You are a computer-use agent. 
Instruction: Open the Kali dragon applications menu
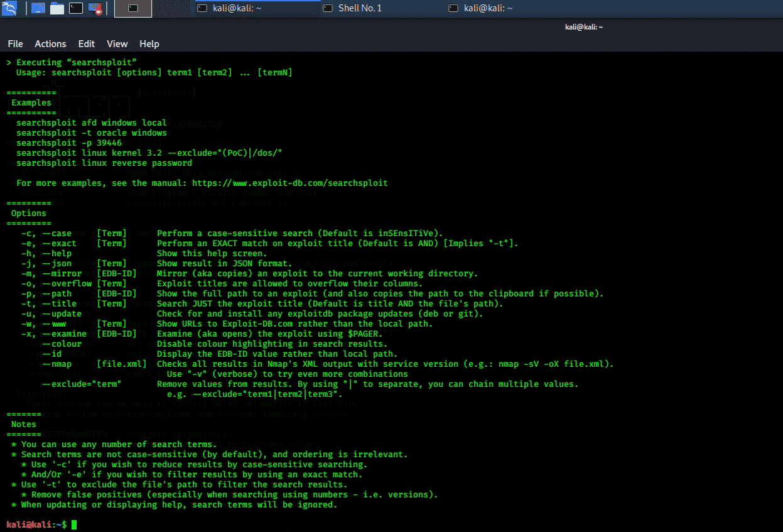[x=10, y=8]
